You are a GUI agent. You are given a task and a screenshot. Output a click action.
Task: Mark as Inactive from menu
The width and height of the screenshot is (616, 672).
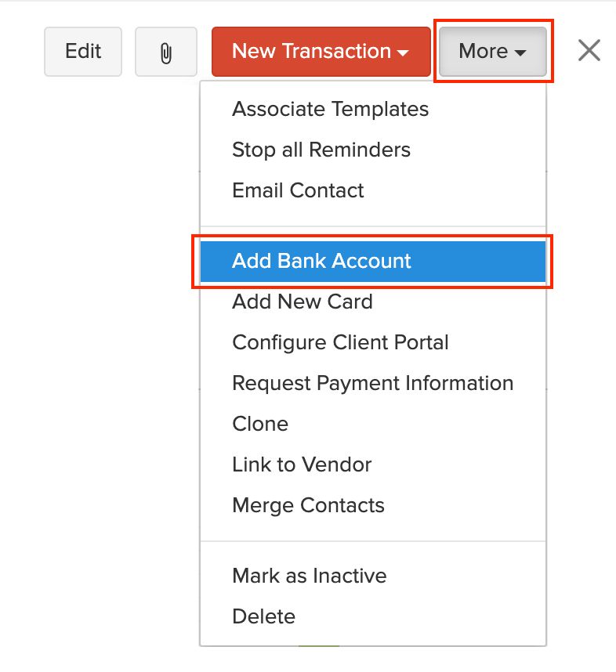[309, 576]
